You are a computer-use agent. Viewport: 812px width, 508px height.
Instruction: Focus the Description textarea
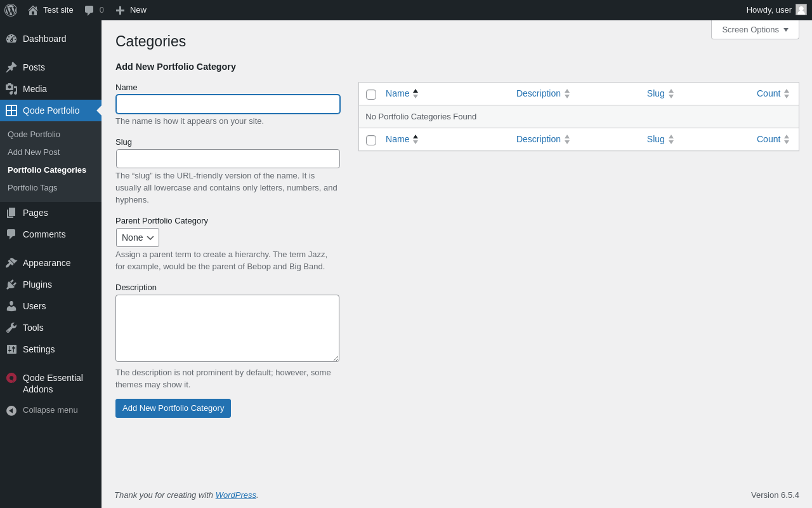click(227, 328)
